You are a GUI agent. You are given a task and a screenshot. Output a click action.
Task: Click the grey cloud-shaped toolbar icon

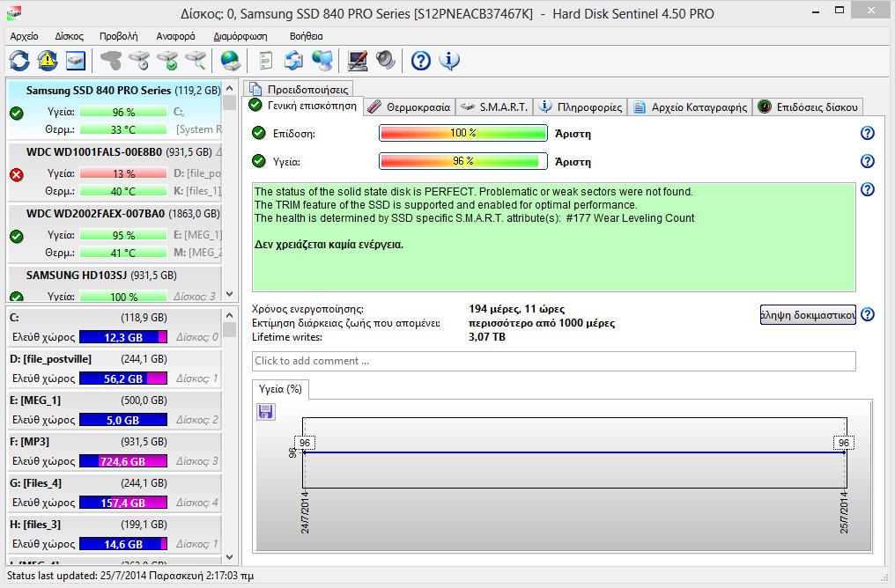tap(111, 61)
